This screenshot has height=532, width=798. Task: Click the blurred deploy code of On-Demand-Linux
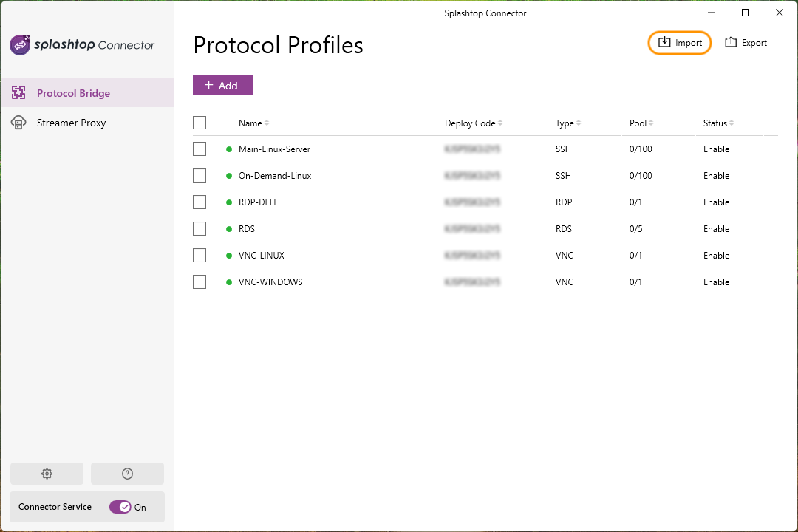point(472,176)
